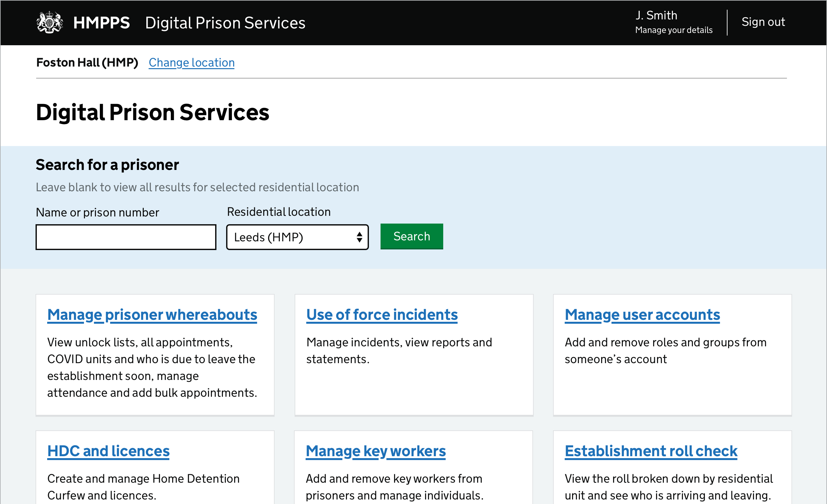This screenshot has height=504, width=827.
Task: Open Establishment roll check
Action: 651,451
